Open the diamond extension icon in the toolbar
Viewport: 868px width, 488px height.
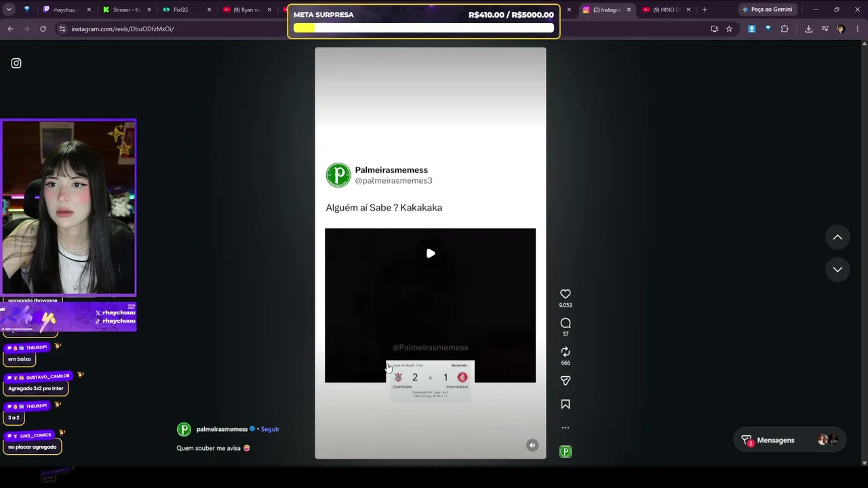(768, 29)
